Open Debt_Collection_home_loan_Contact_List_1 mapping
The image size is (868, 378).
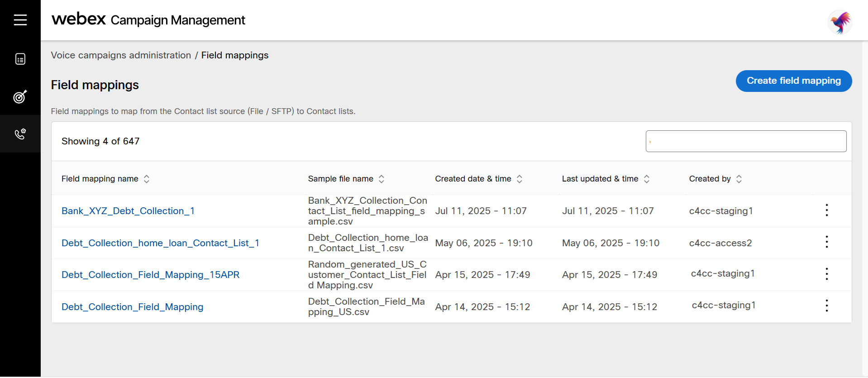(x=160, y=243)
